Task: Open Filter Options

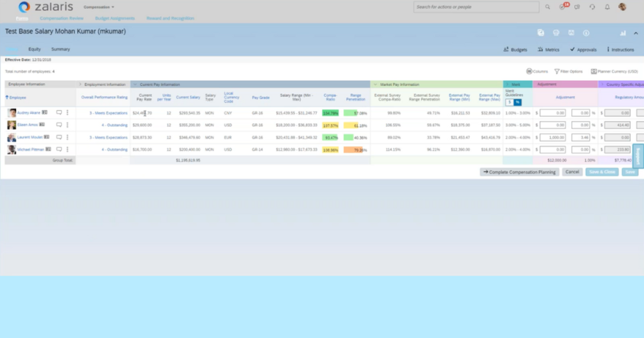Action: pyautogui.click(x=568, y=71)
